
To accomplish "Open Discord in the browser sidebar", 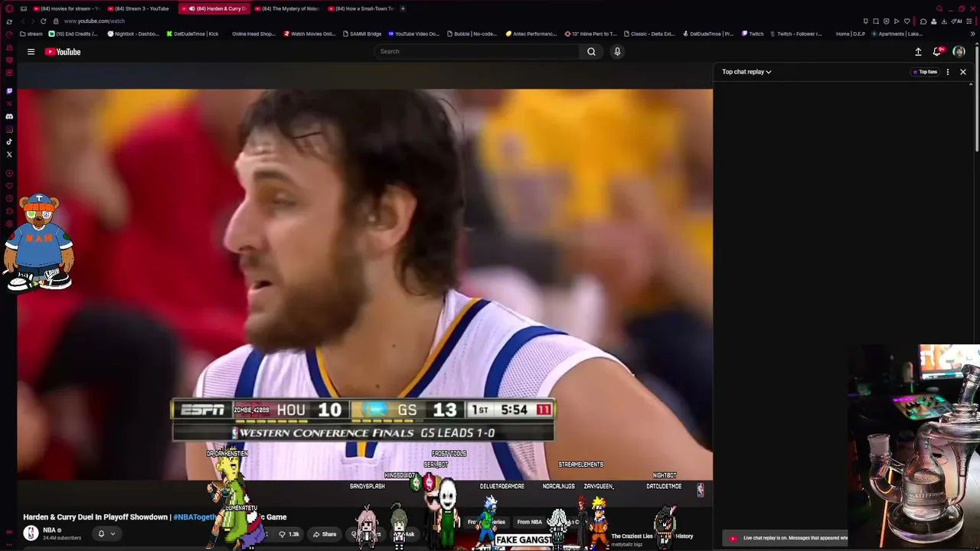I will pyautogui.click(x=9, y=116).
